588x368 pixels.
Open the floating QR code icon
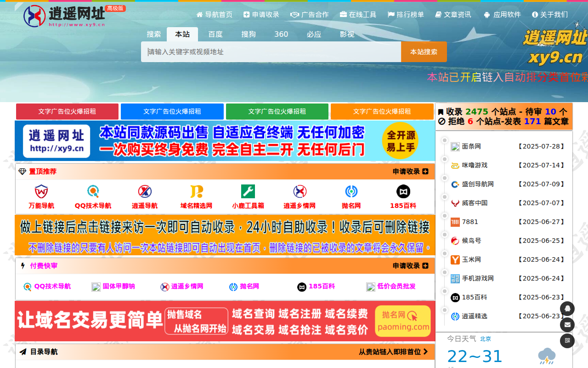click(567, 341)
